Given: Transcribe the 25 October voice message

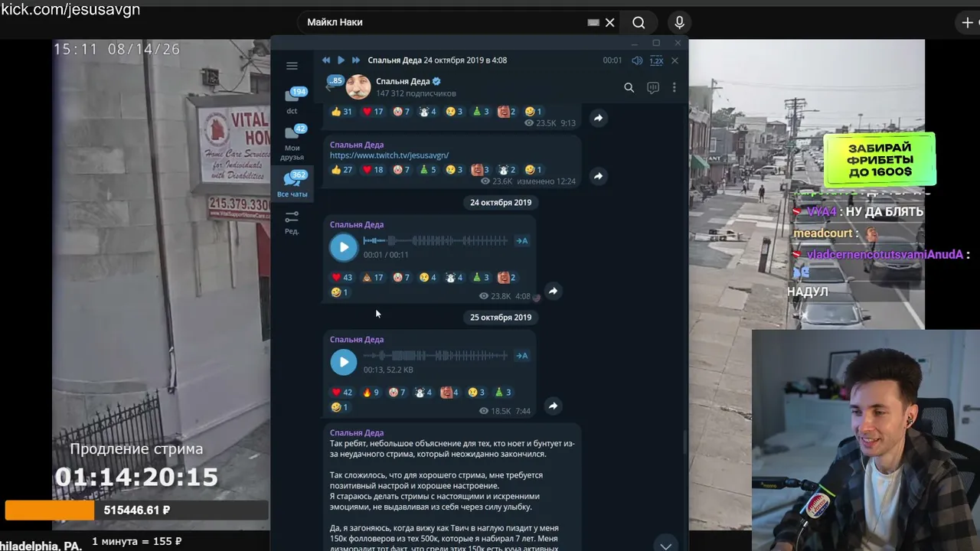Looking at the screenshot, I should [x=522, y=356].
